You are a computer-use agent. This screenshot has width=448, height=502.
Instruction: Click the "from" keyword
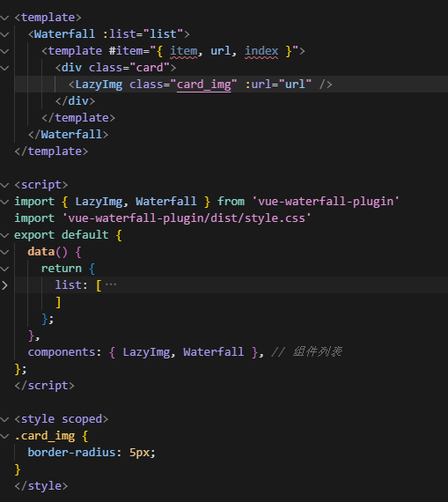point(231,202)
